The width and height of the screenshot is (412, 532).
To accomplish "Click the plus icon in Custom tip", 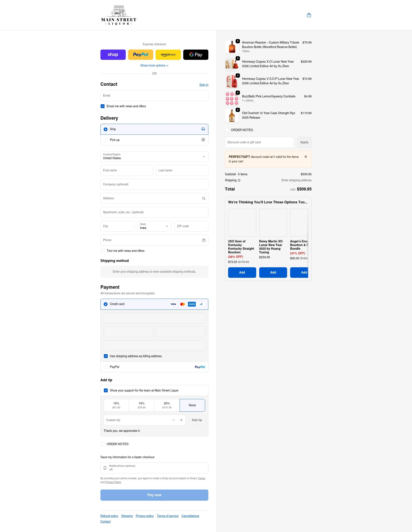I will [181, 420].
